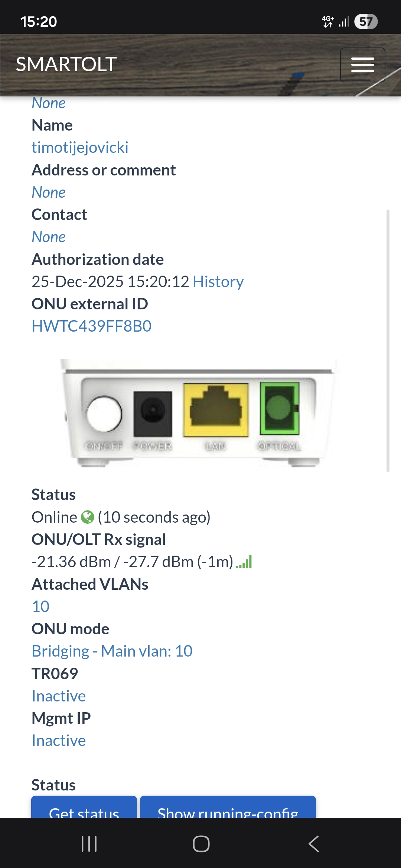Tap the Android back arrow

pos(314,844)
